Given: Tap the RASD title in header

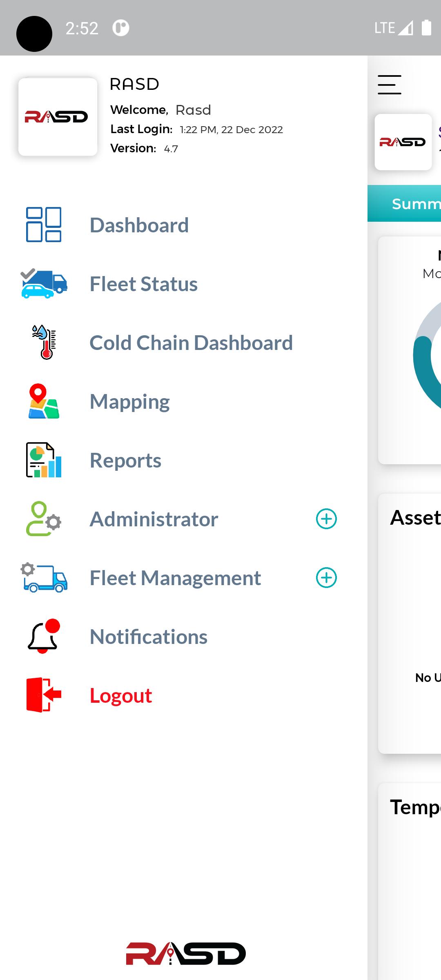Looking at the screenshot, I should (x=134, y=85).
